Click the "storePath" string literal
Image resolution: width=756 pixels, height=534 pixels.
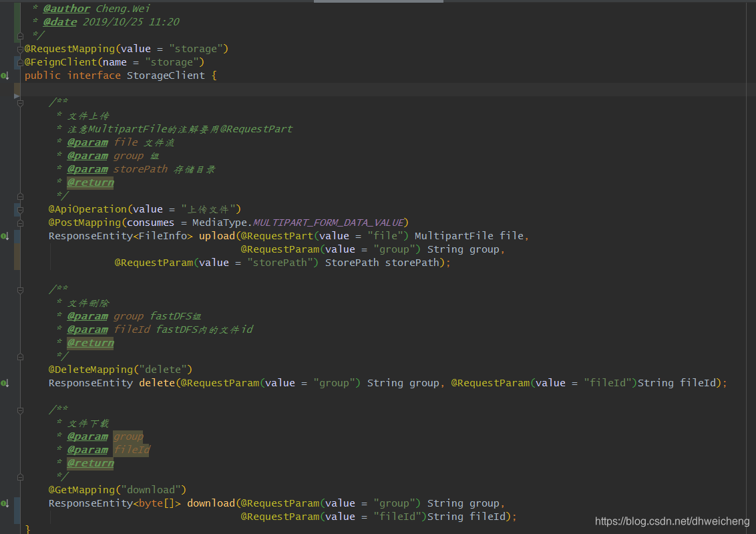click(280, 263)
